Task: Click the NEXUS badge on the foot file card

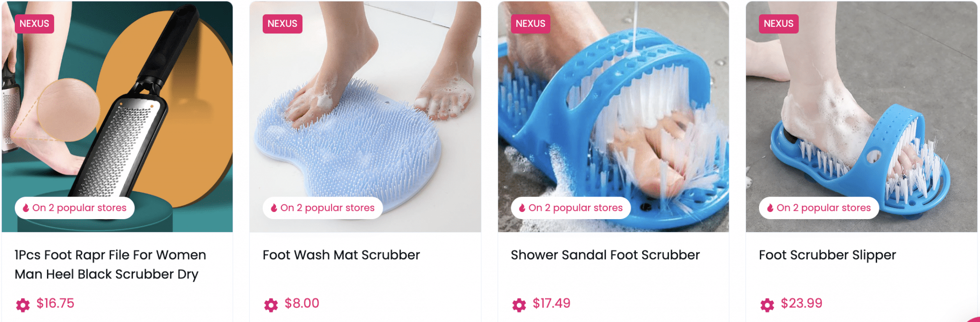Action: coord(34,23)
